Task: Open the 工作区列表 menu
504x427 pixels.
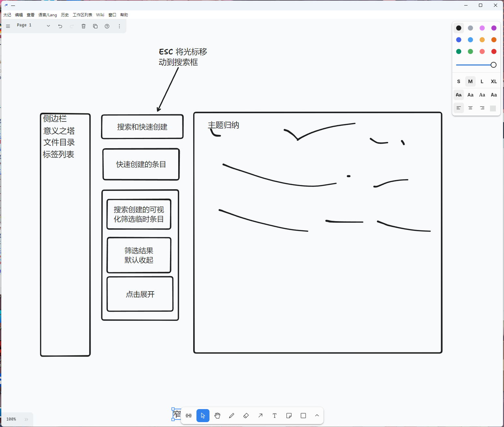Action: [x=82, y=15]
